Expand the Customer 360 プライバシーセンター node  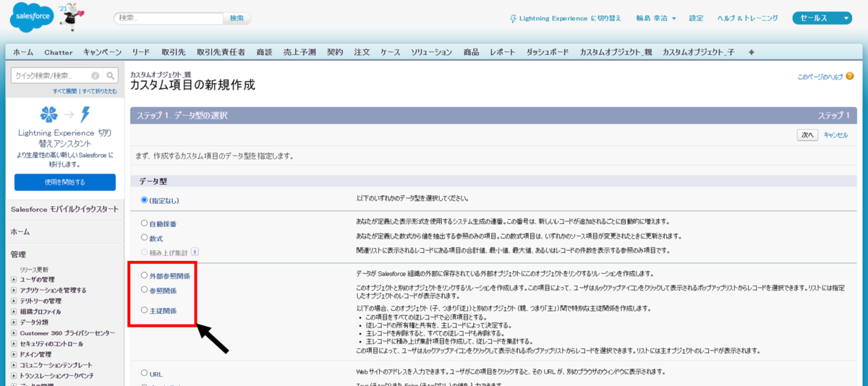point(13,333)
